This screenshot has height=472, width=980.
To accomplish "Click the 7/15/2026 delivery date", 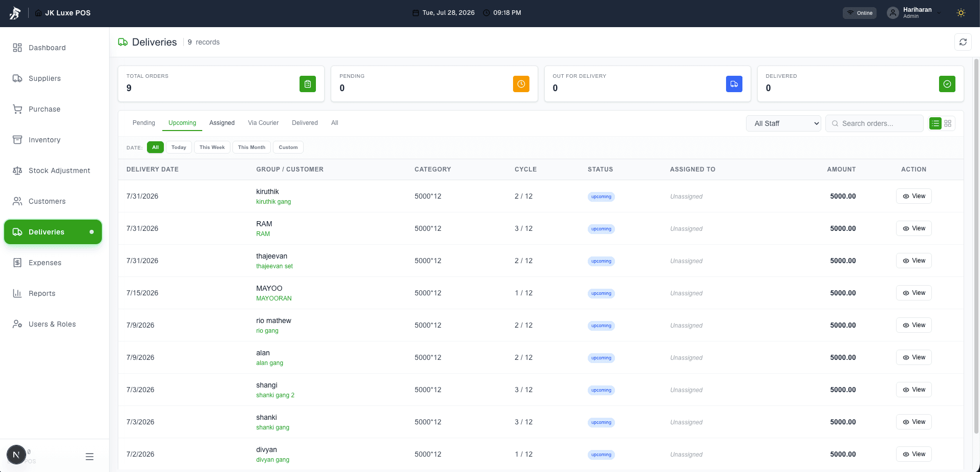I will coord(142,293).
